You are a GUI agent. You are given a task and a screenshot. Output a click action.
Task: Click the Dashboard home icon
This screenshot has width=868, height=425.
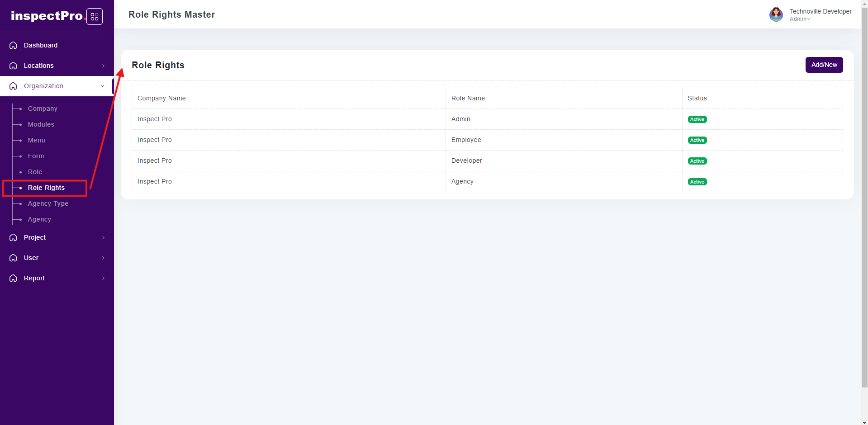click(x=13, y=45)
